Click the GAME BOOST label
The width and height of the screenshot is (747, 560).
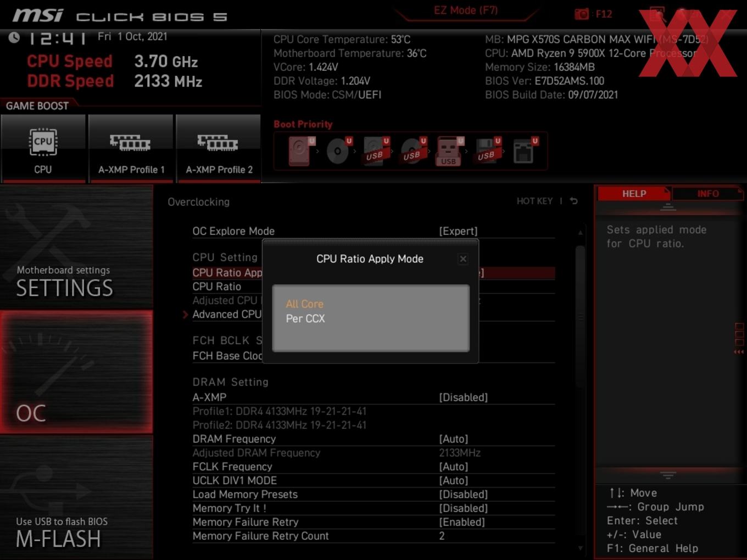(37, 106)
